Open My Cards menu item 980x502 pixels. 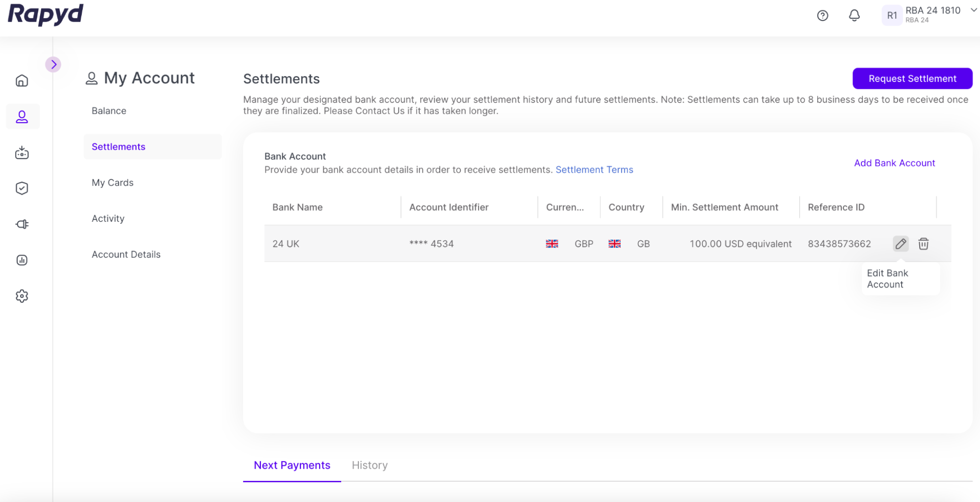tap(112, 183)
